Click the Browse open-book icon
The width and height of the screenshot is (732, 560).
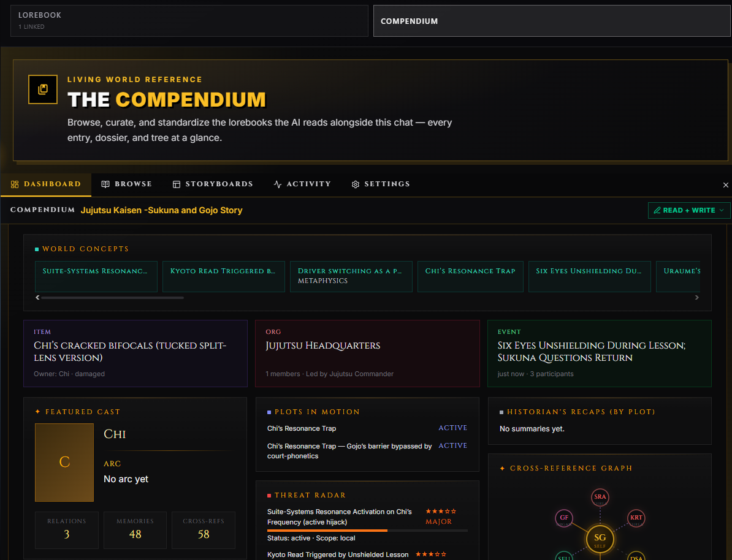point(105,184)
